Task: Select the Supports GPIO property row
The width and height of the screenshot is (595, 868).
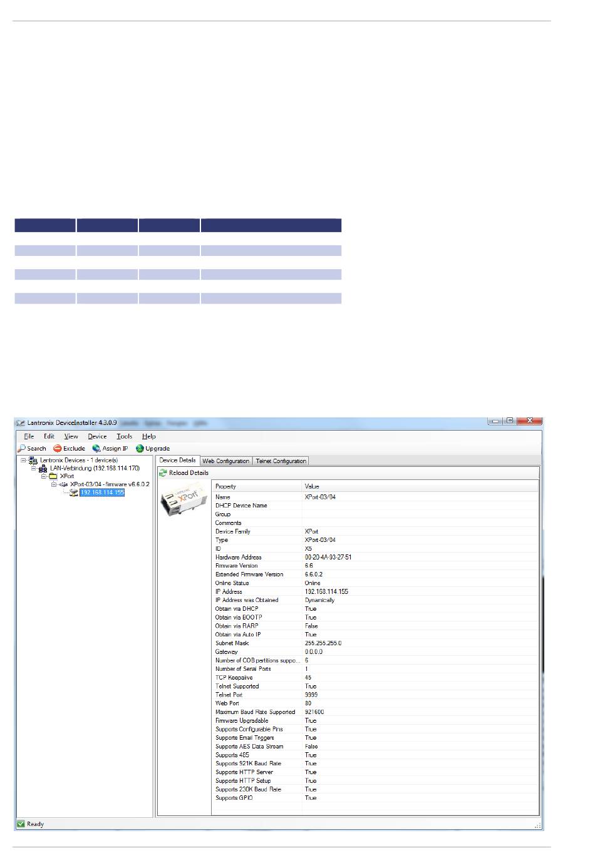Action: coord(375,798)
